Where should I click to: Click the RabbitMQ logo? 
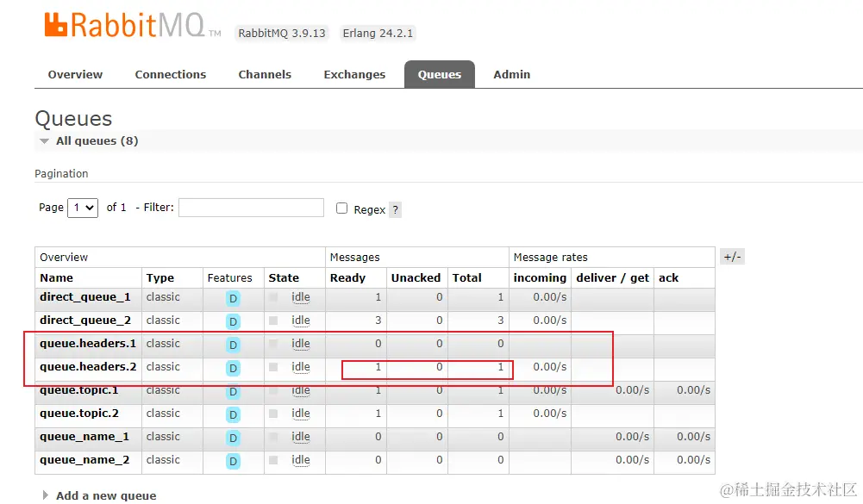coord(132,25)
